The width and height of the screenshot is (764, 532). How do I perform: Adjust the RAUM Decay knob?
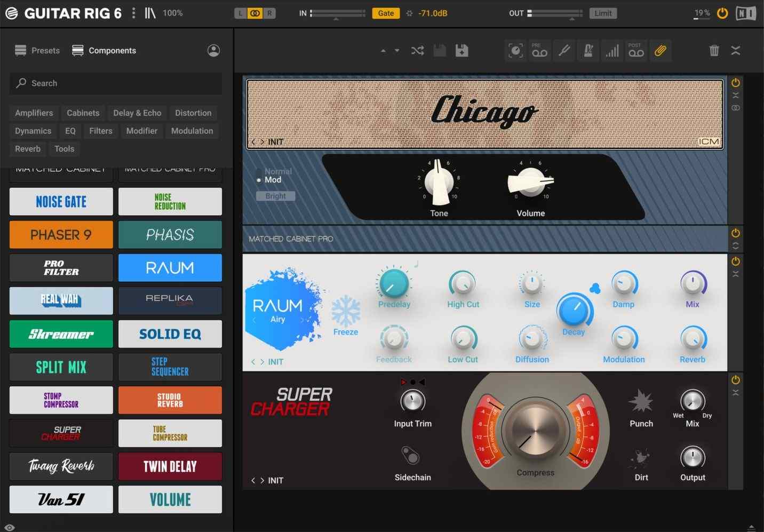(574, 310)
